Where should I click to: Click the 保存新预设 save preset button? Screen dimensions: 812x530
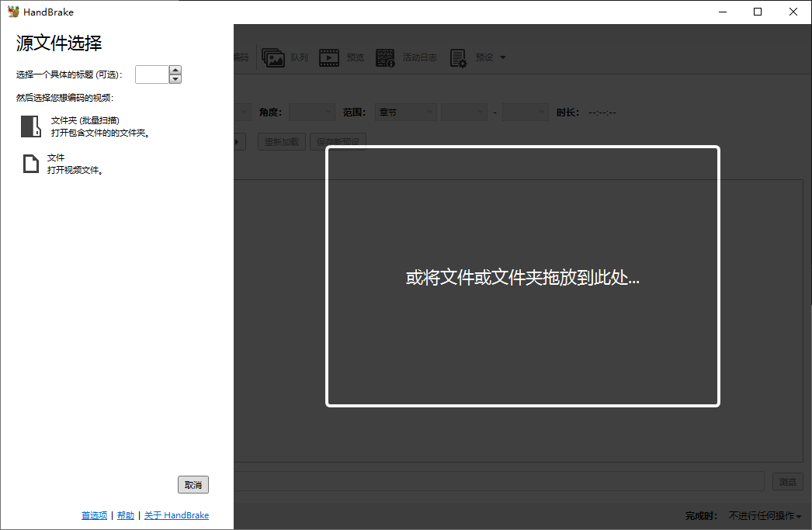(x=338, y=141)
